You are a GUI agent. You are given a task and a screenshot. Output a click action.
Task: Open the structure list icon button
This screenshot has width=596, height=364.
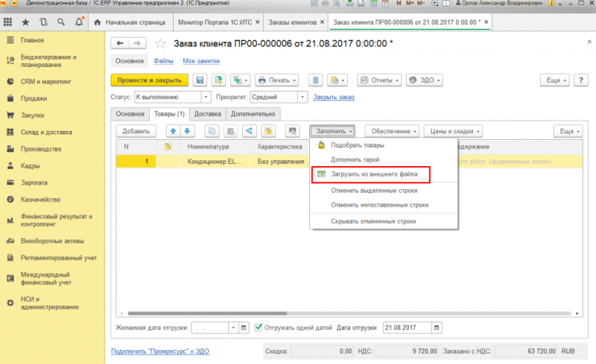(315, 80)
